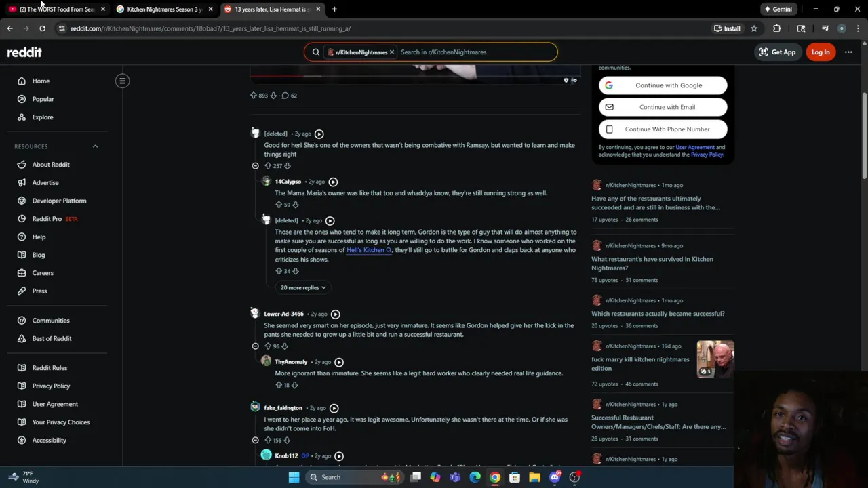
Task: Collapse the first [deleted] comment thread
Action: tap(256, 166)
